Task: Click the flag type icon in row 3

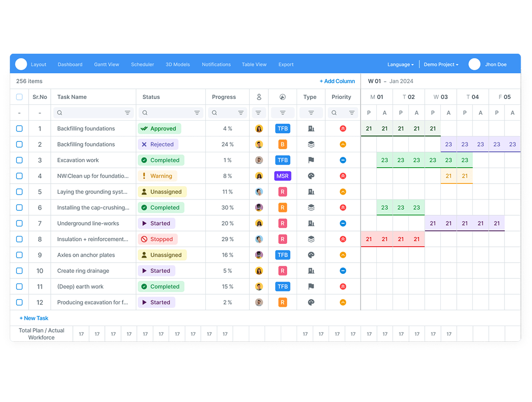Action: coord(311,160)
